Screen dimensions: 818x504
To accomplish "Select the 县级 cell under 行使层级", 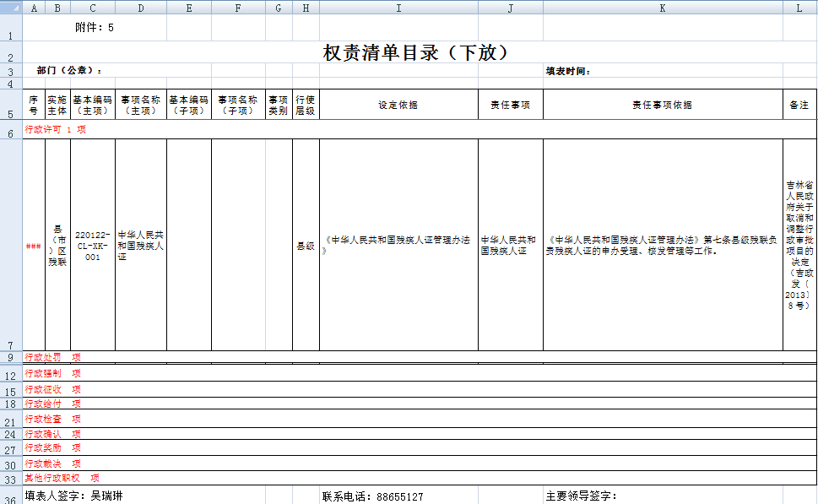I will point(305,245).
